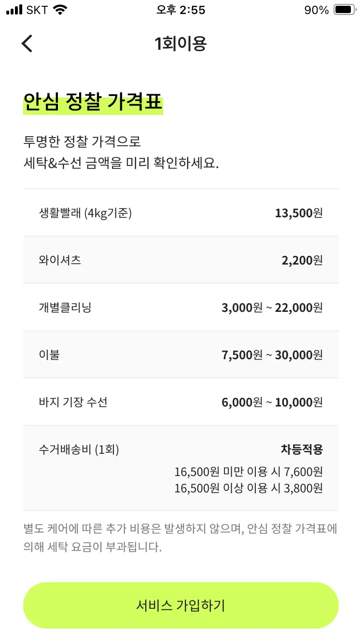Tap the 수거배송비 (1회) label
Image resolution: width=362 pixels, height=644 pixels.
coord(79,449)
